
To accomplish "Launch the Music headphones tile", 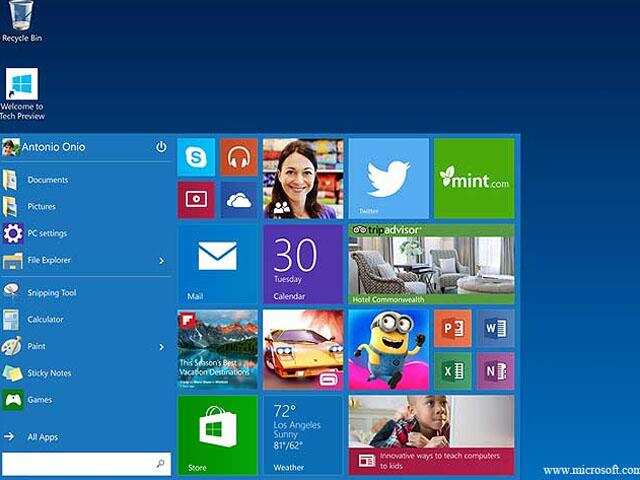I will click(238, 157).
